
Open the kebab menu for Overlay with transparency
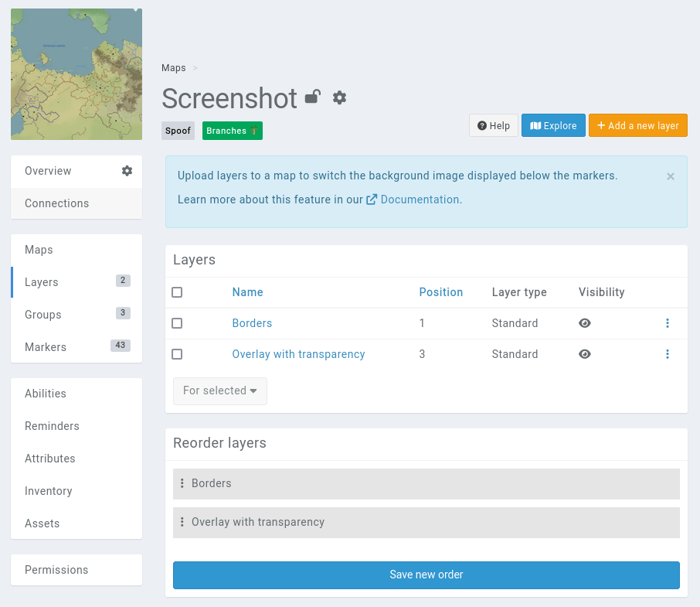coord(668,354)
